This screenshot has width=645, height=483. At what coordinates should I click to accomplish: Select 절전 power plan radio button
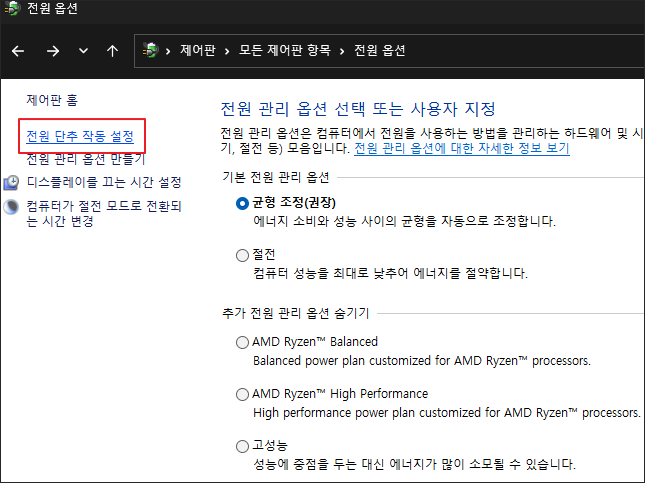tap(242, 255)
